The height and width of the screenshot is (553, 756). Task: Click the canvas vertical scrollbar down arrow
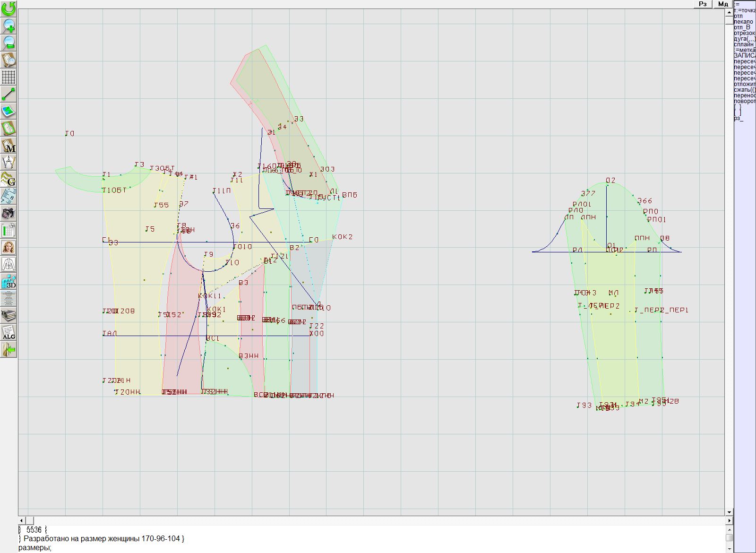(729, 512)
